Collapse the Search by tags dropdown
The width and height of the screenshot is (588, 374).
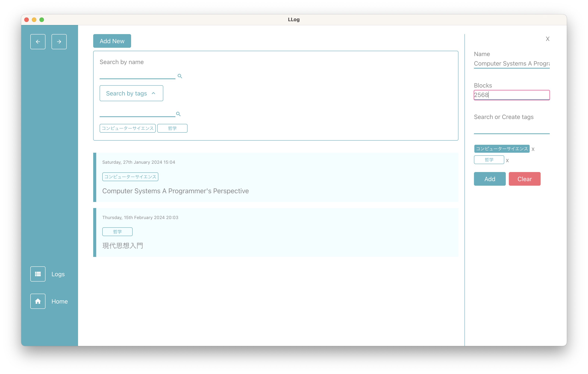click(131, 93)
